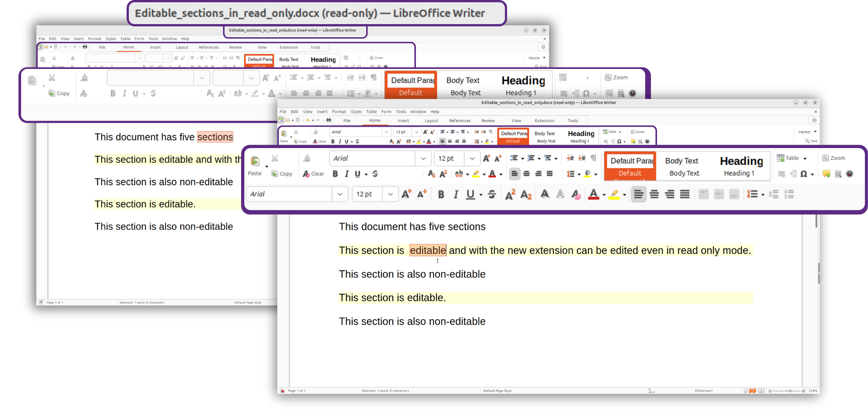Select Default Paragraph style in front window's small ribbon

point(513,136)
